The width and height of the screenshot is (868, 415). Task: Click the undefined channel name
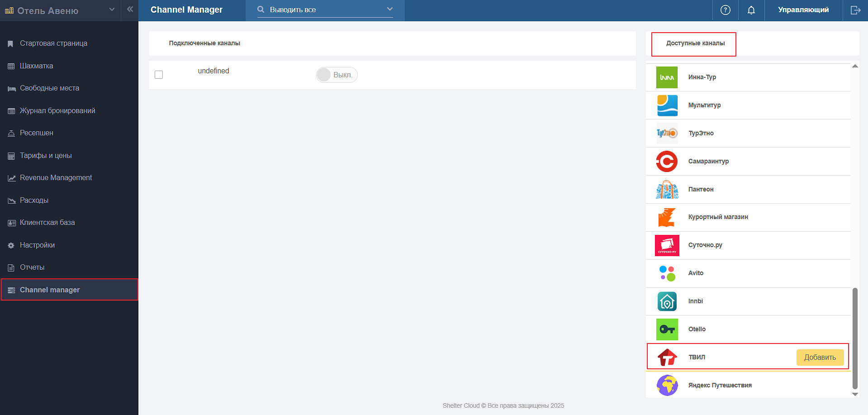213,71
